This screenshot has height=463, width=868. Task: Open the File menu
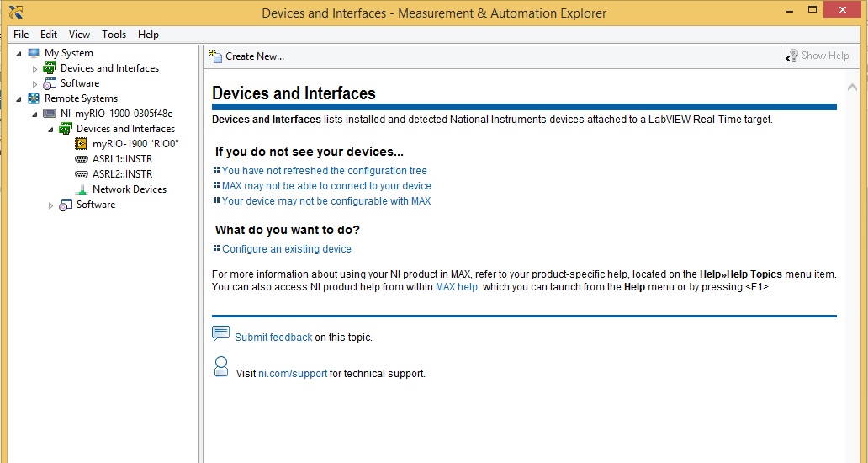(x=21, y=35)
